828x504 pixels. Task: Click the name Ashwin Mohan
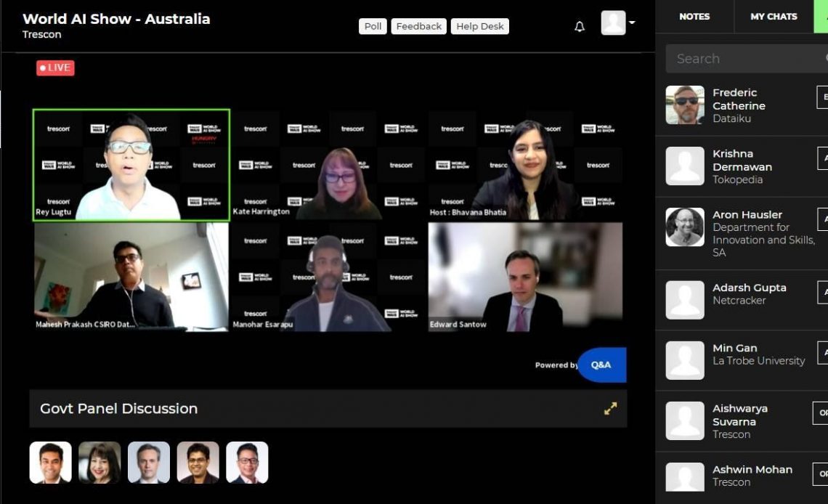[x=752, y=470]
